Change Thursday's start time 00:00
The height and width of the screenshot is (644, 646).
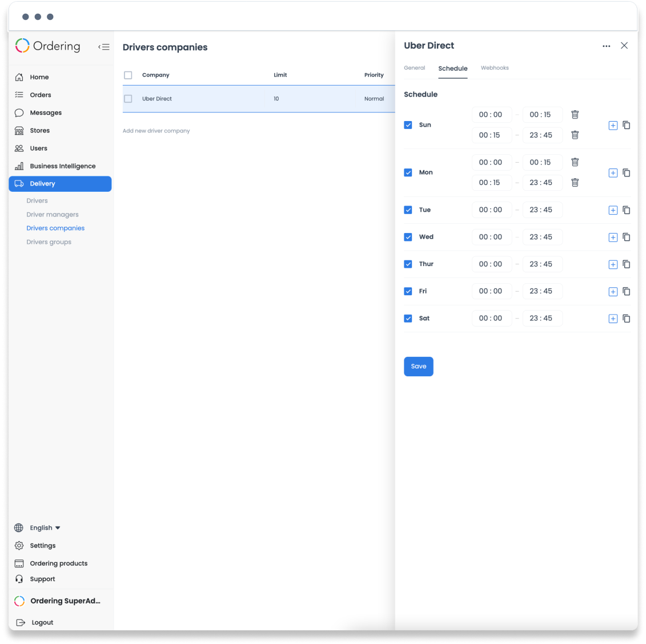click(x=492, y=264)
